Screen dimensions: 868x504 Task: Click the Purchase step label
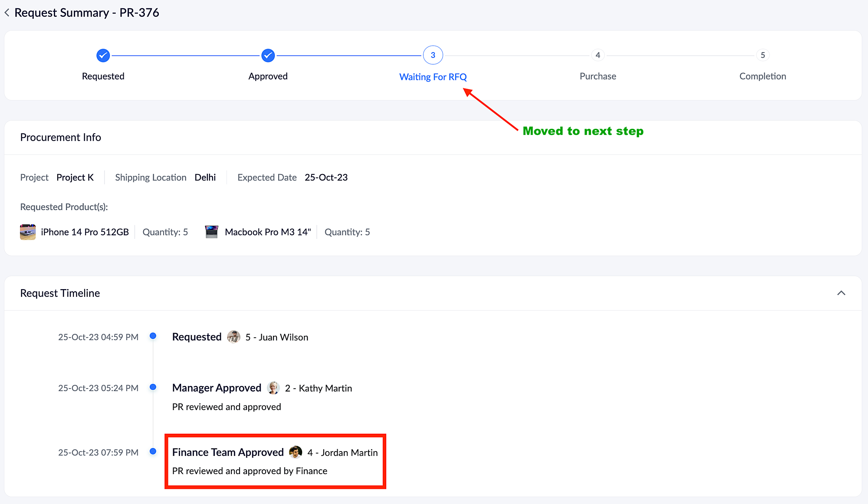(x=598, y=76)
